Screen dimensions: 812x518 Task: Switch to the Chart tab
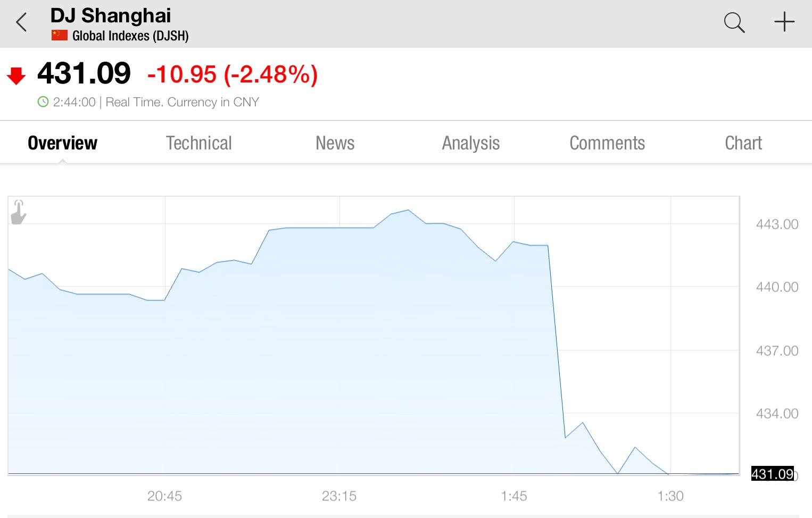click(743, 143)
